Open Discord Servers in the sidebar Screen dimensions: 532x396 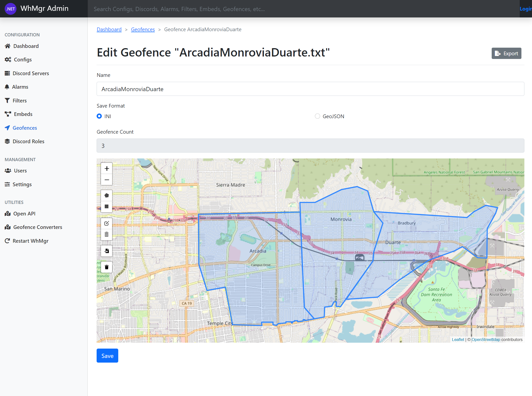pos(31,73)
